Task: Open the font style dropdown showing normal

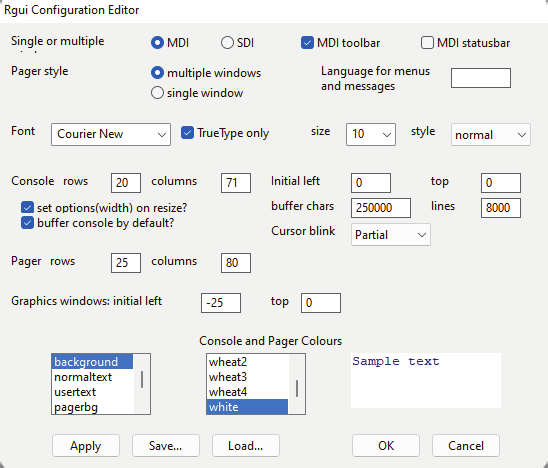Action: pos(491,135)
